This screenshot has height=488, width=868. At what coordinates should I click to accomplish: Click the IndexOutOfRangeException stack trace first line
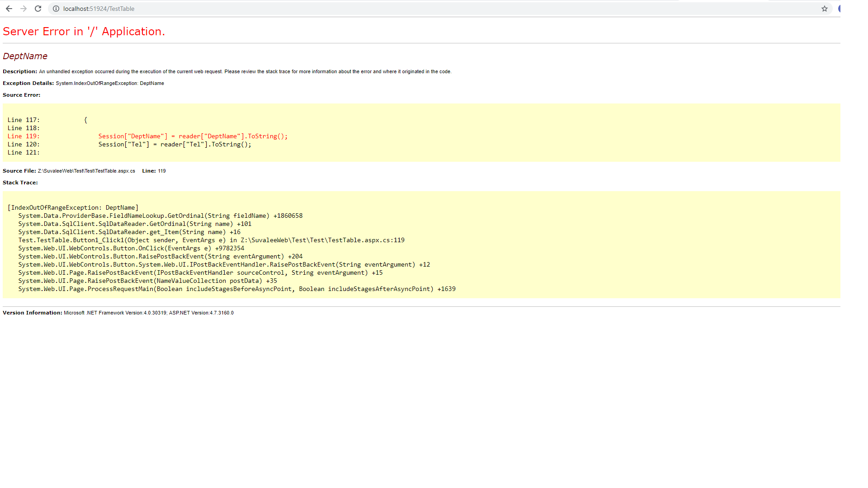(73, 207)
